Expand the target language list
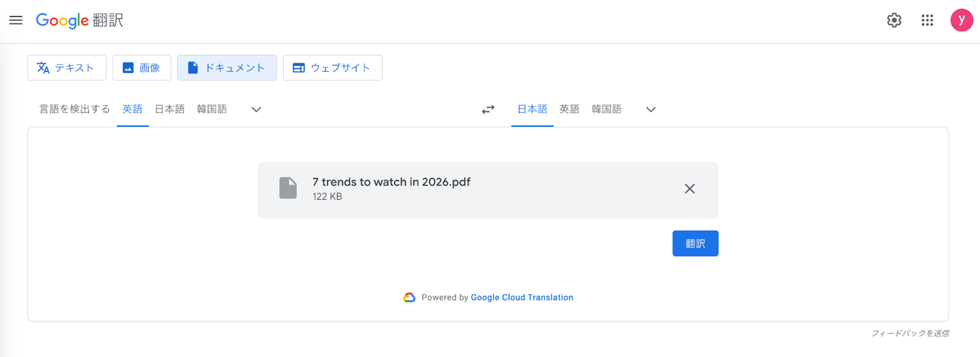The width and height of the screenshot is (980, 357). (x=650, y=110)
